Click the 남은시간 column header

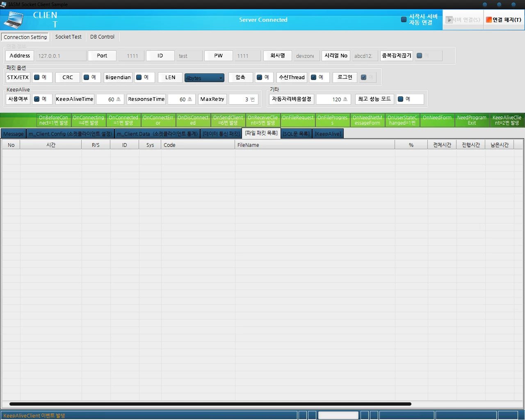[x=500, y=145]
